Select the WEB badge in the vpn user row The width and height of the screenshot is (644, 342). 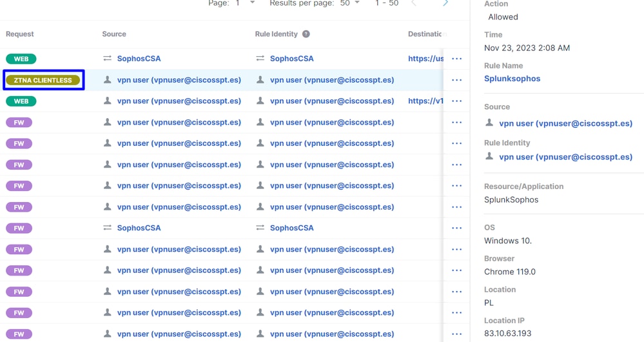(x=21, y=101)
